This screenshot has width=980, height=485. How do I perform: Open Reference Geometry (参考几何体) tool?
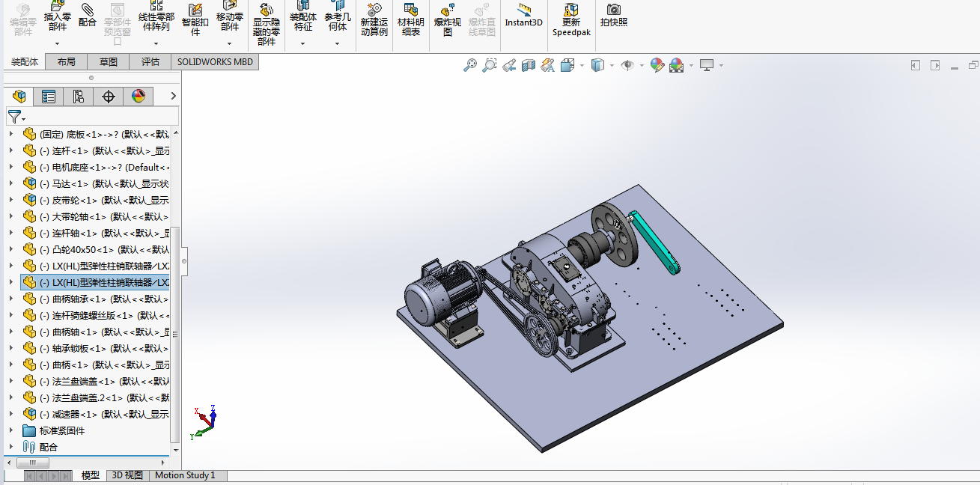[x=338, y=16]
